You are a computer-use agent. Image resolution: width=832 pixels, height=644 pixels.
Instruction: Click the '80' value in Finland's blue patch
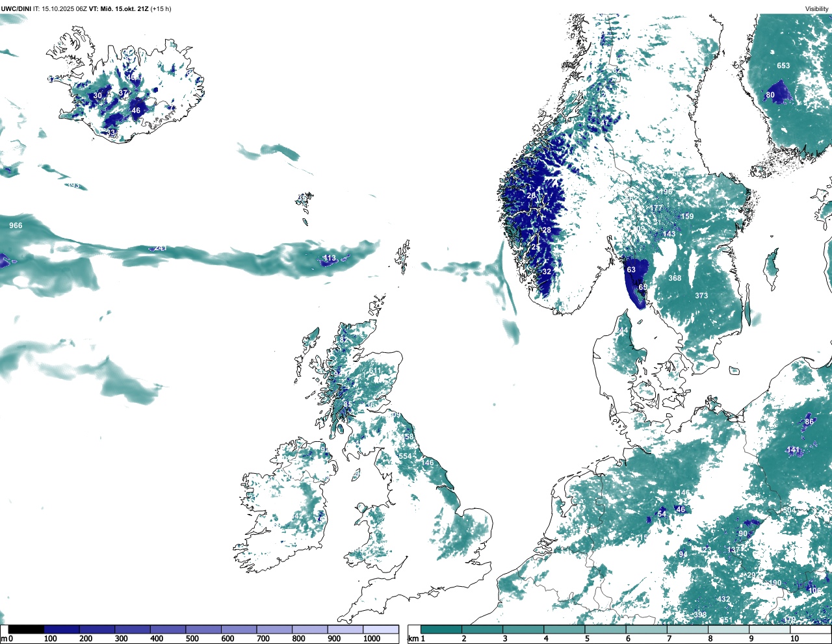[x=770, y=95]
